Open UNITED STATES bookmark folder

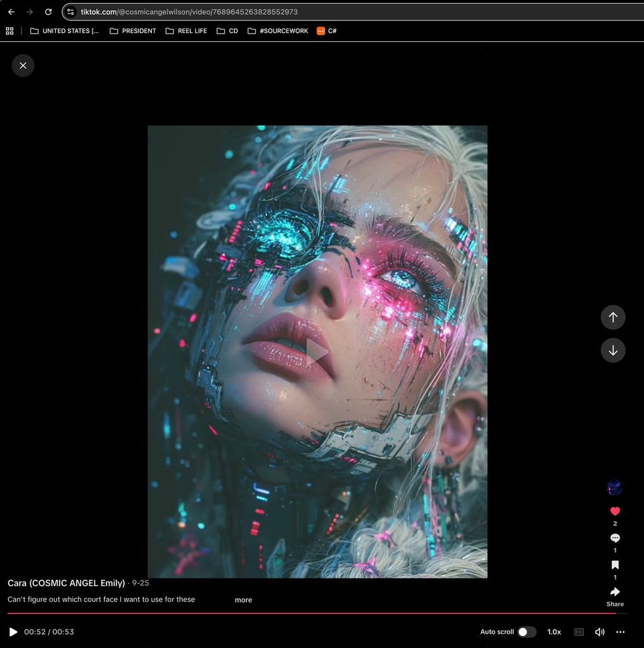tap(65, 31)
